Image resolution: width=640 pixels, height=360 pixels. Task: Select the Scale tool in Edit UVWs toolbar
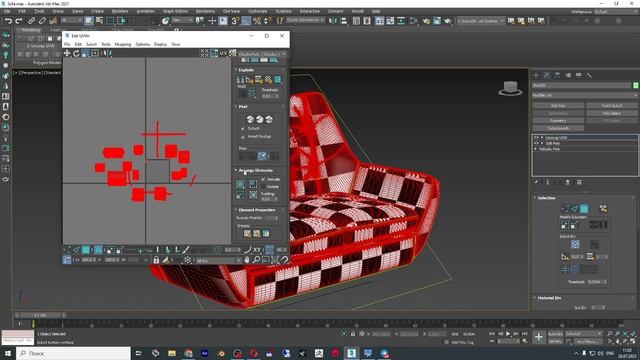tap(85, 53)
